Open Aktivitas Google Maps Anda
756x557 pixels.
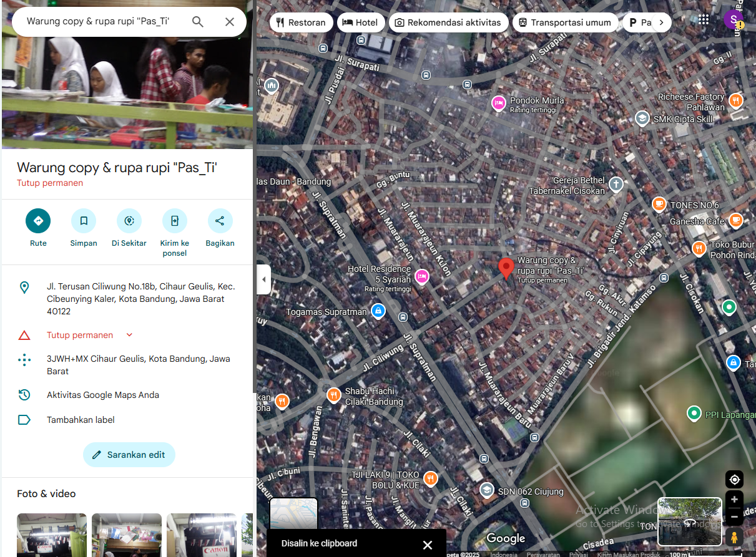point(127,395)
